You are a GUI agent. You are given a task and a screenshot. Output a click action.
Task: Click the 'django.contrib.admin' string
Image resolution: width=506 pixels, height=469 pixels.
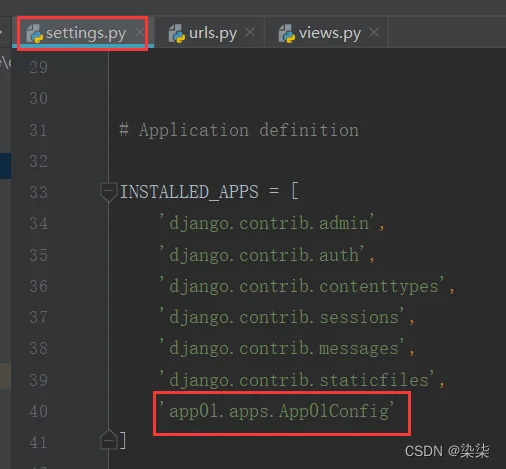pyautogui.click(x=267, y=223)
